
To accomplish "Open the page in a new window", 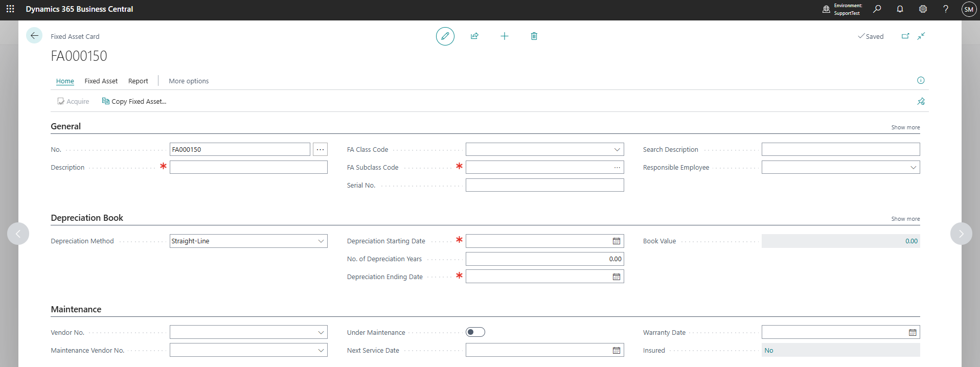I will pos(905,36).
